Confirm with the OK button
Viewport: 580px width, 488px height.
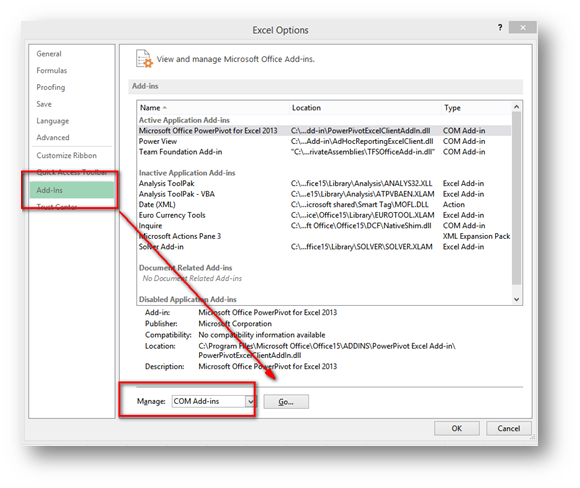tap(456, 428)
